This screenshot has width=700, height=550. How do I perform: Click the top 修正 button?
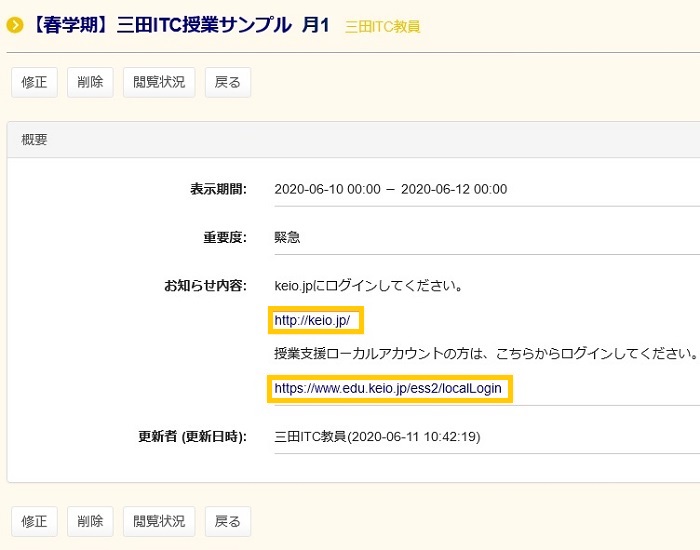34,82
